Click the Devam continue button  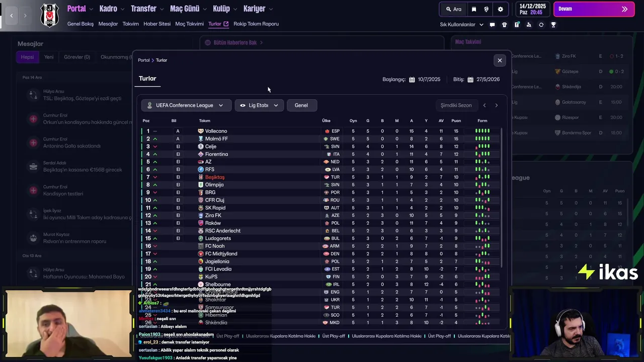[594, 9]
